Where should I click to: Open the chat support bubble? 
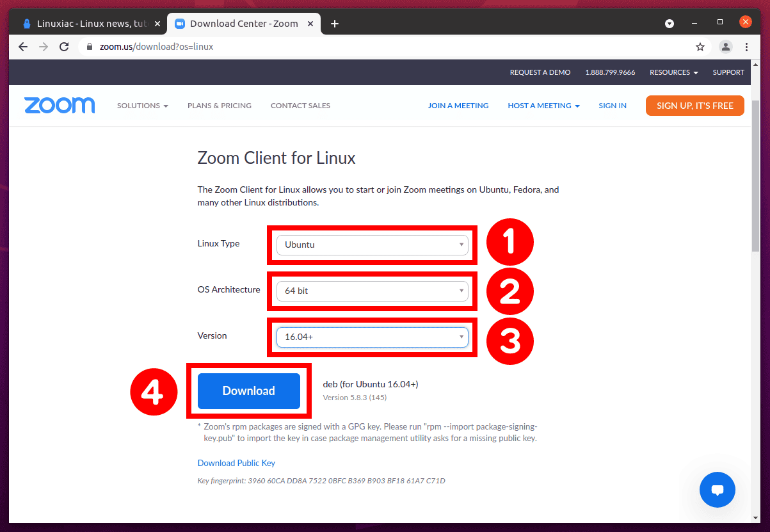click(x=717, y=489)
